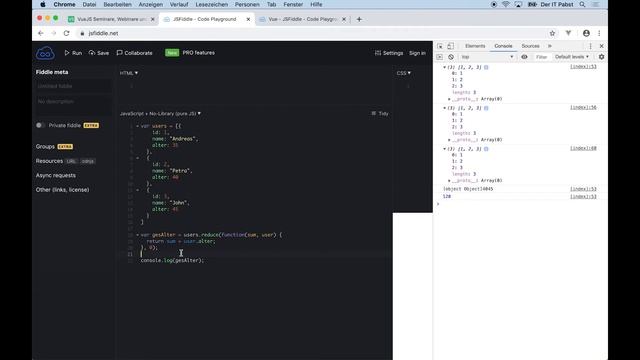Switch to VueJS Seminare browser tab
This screenshot has width=640, height=360.
coord(111,19)
